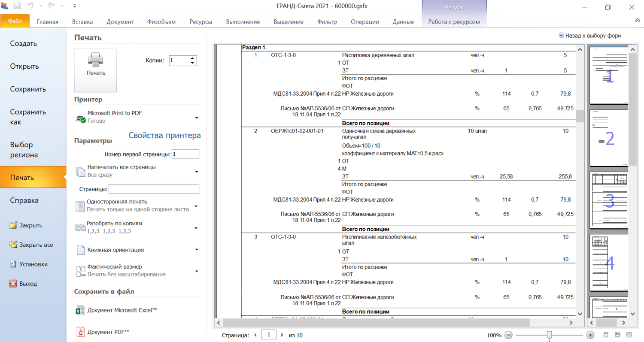Select page 1 thumbnail in preview strip
Viewport: 644px width, 342px height.
[609, 75]
